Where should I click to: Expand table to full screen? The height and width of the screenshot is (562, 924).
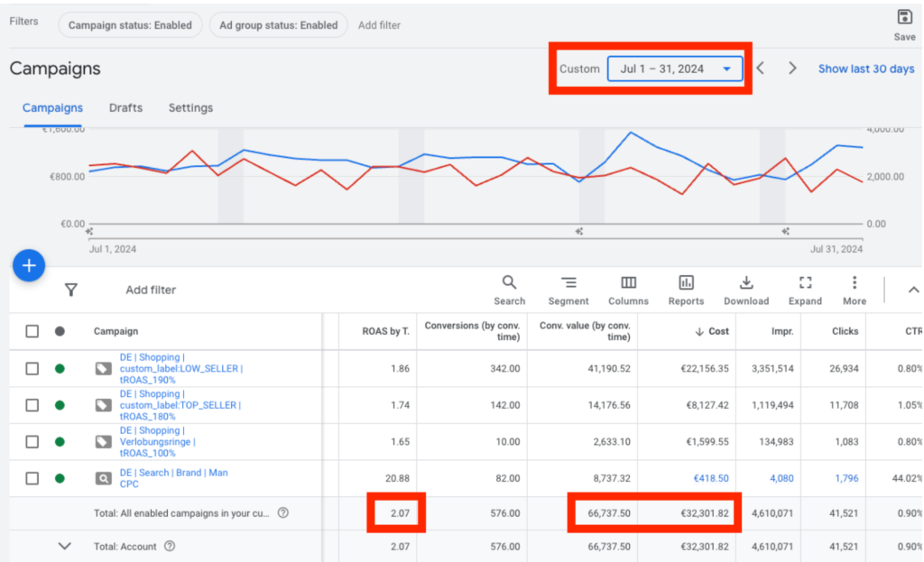[x=805, y=283]
